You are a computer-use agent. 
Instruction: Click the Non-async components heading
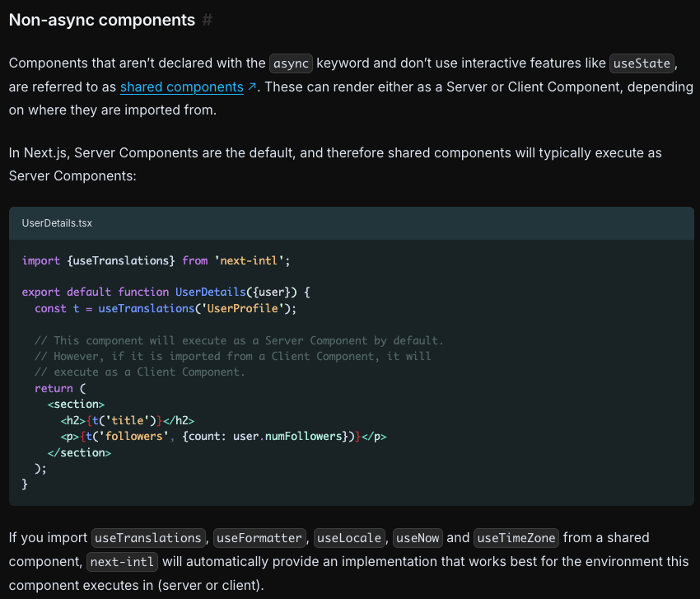point(102,20)
